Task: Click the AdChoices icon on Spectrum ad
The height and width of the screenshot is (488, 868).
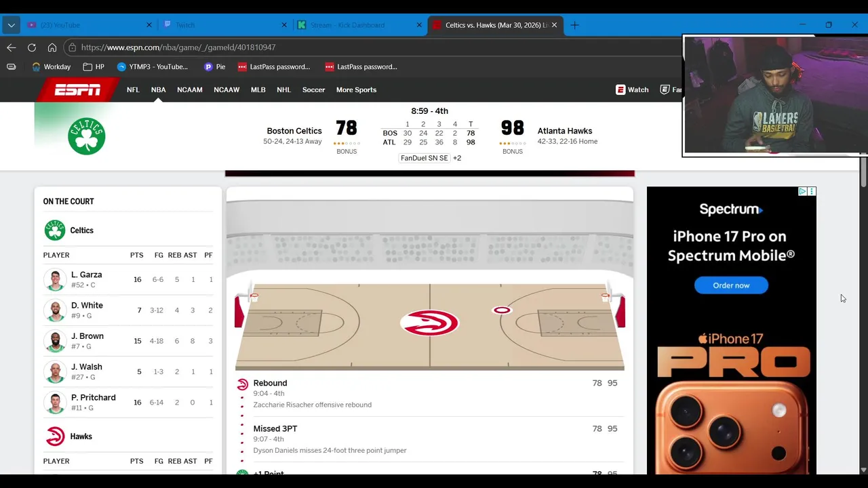Action: [x=802, y=192]
